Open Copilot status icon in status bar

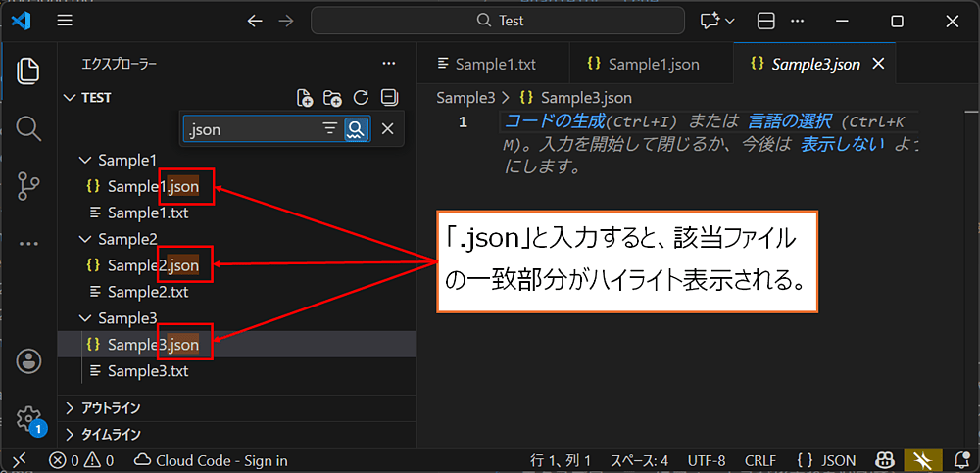coord(884,460)
